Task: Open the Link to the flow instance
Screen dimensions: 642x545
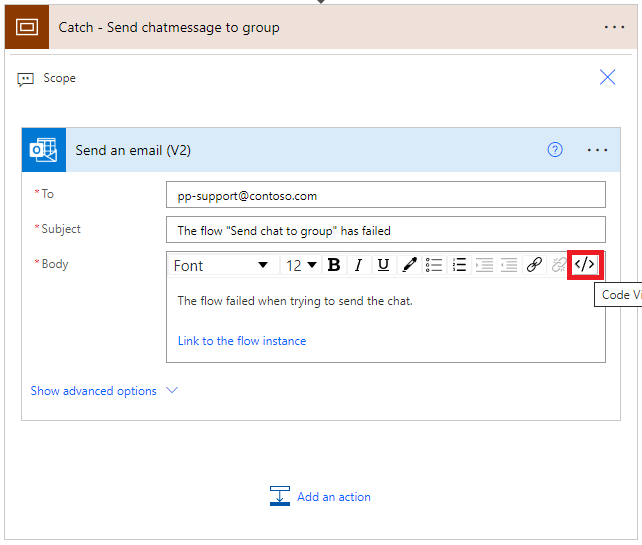Action: coord(242,341)
